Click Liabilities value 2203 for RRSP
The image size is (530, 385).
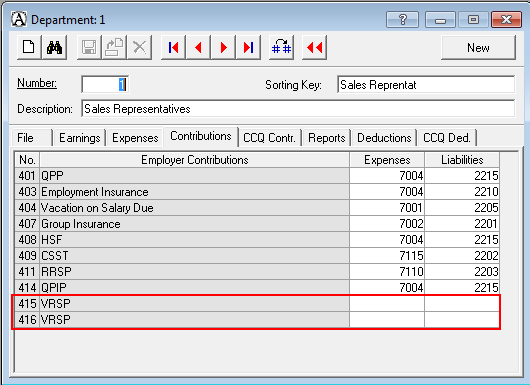click(x=462, y=271)
